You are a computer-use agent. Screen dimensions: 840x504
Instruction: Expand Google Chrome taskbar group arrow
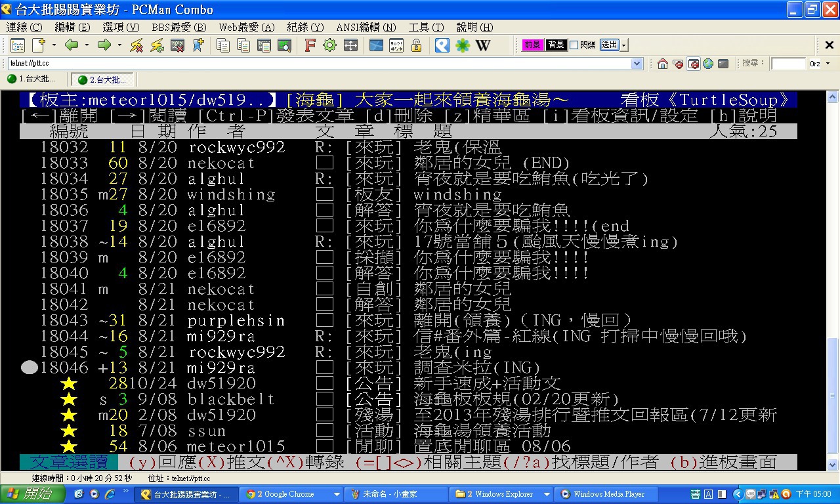point(337,494)
